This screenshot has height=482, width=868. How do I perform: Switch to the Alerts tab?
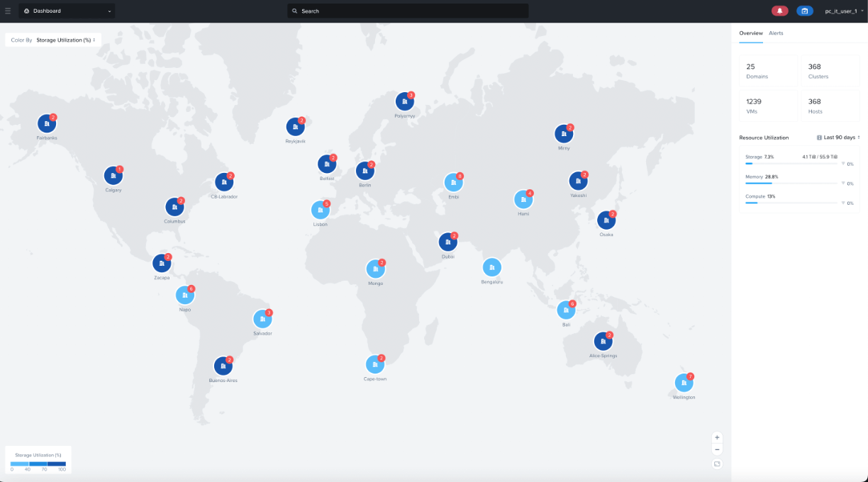click(776, 33)
